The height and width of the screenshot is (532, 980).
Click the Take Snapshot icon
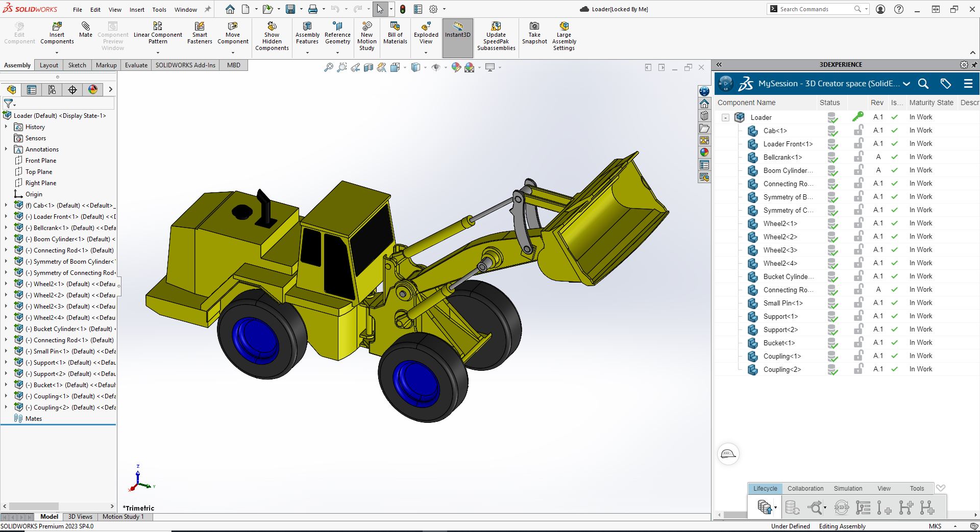pos(534,27)
